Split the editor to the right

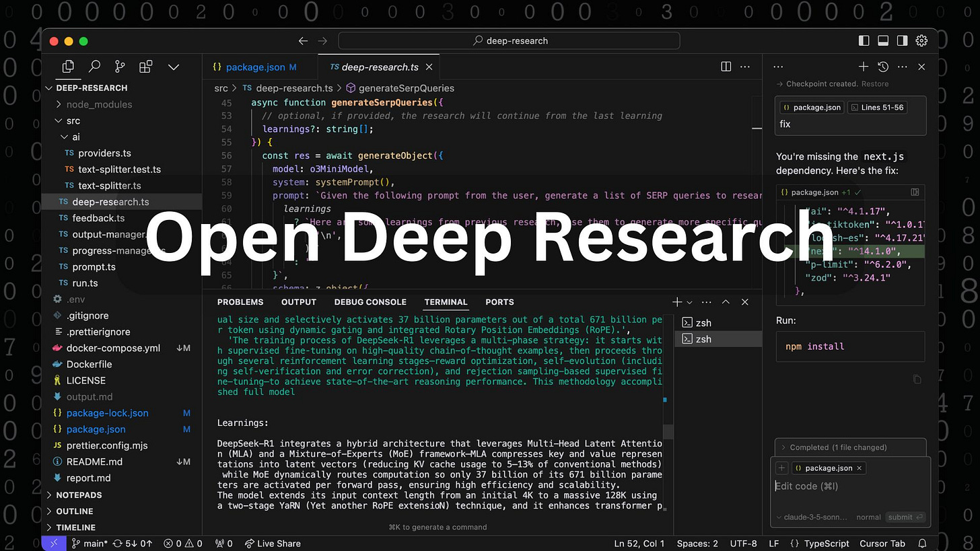click(726, 67)
